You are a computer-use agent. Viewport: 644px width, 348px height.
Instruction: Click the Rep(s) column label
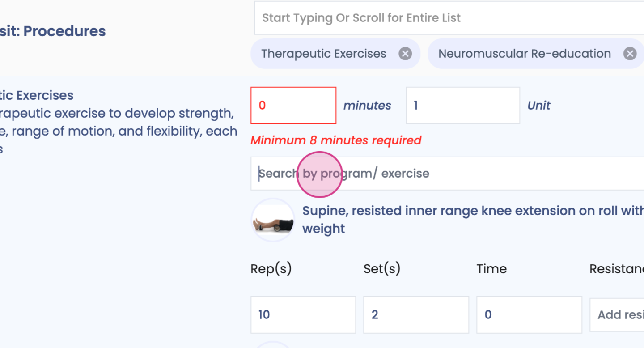[x=271, y=269]
